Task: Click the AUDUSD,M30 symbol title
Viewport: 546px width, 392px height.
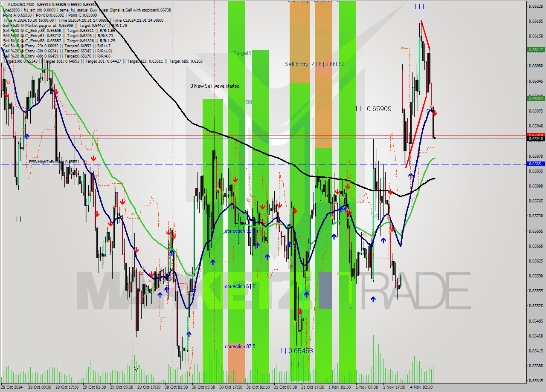Action: 22,4
